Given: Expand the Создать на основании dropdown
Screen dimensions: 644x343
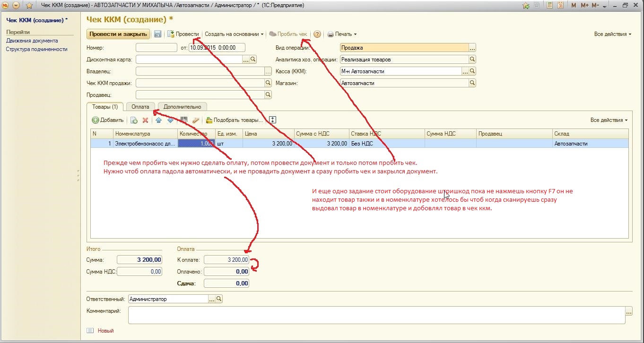Looking at the screenshot, I should coord(234,34).
